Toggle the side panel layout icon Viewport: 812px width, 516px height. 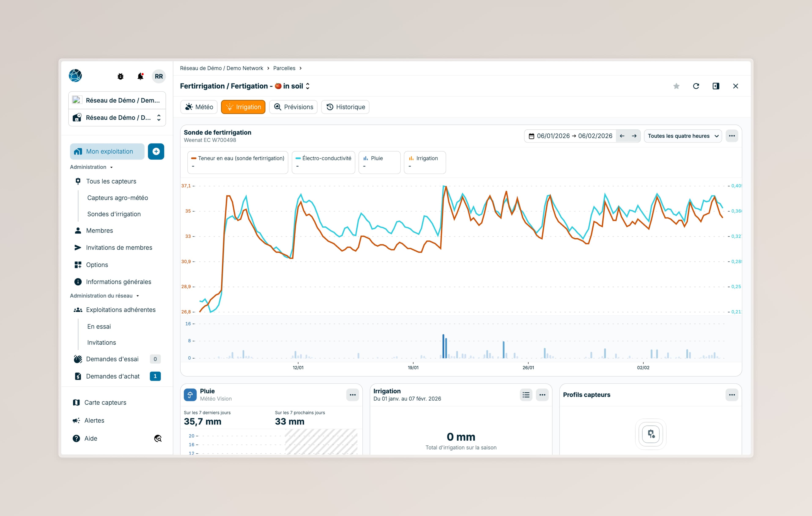716,86
